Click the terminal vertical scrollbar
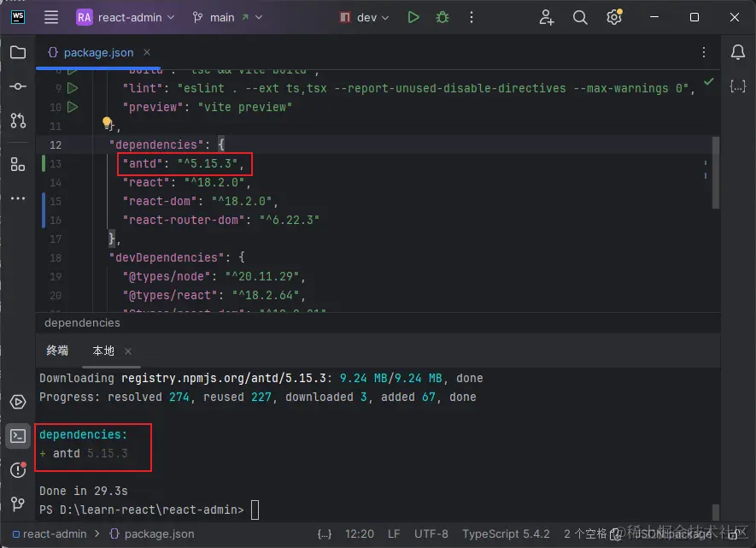 [716, 512]
